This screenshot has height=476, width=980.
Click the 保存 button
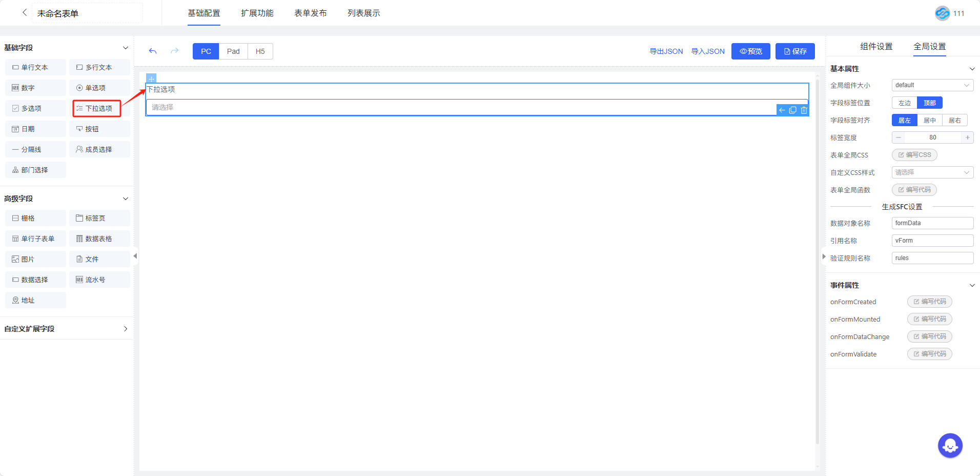(794, 51)
